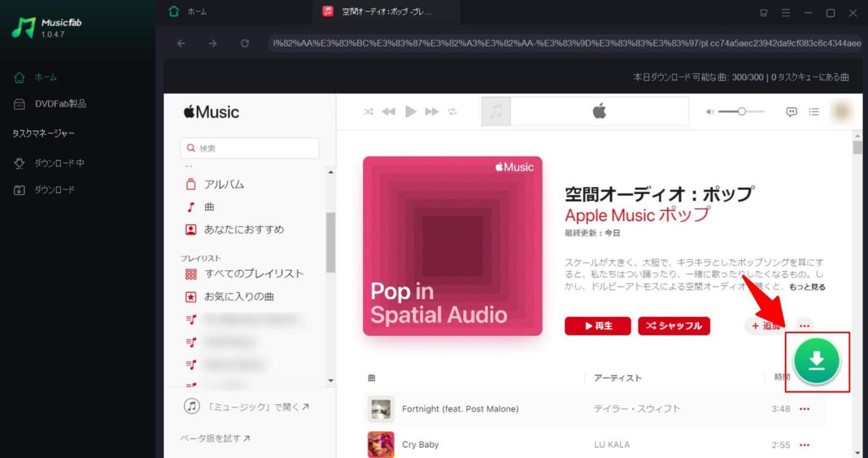Open more options for Cry Baby
This screenshot has height=458, width=868.
(804, 444)
